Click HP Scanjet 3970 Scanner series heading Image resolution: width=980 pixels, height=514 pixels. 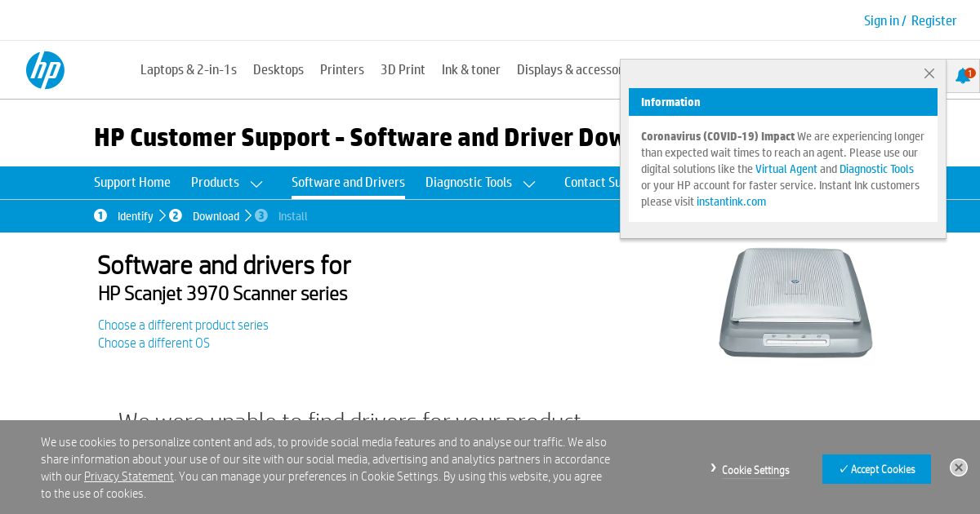(x=223, y=293)
